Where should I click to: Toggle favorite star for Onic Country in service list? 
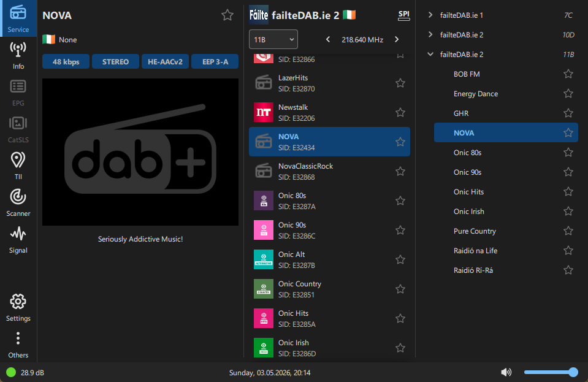400,289
